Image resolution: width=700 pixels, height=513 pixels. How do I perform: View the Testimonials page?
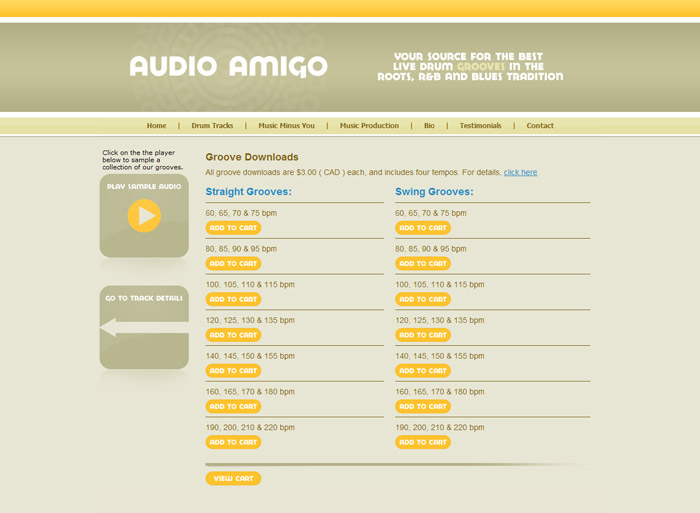pos(480,125)
